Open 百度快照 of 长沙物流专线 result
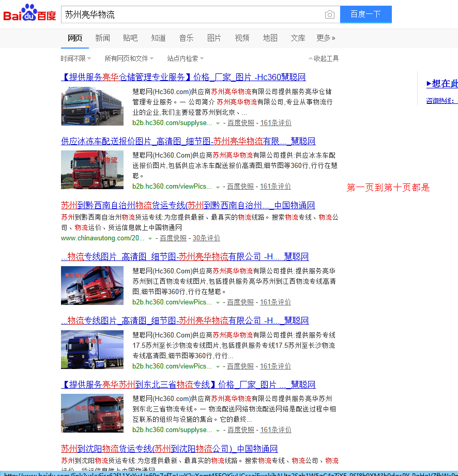 pos(240,366)
